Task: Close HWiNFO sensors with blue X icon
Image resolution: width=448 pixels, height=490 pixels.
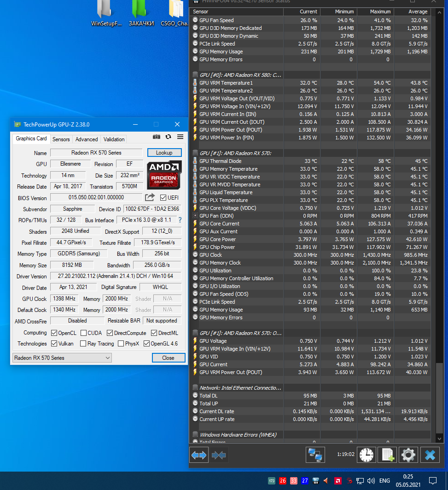Action: [430, 455]
